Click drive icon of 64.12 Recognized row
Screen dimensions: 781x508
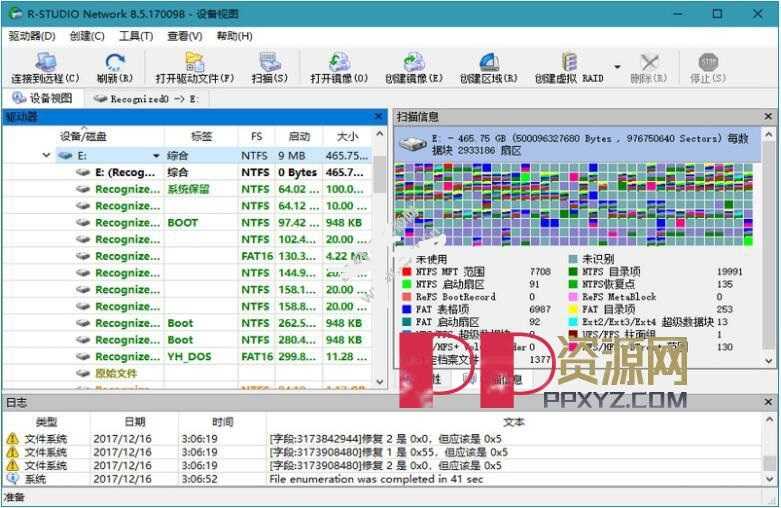(x=83, y=206)
